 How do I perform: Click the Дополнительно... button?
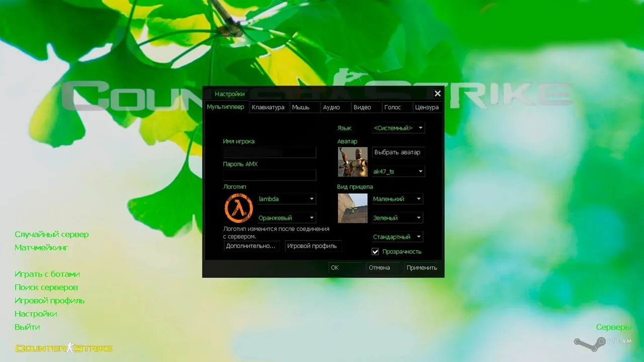[252, 246]
